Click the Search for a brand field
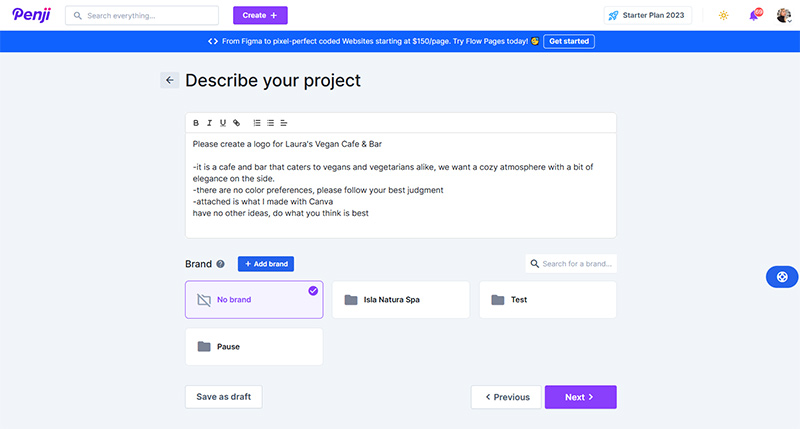Image resolution: width=800 pixels, height=429 pixels. 571,264
